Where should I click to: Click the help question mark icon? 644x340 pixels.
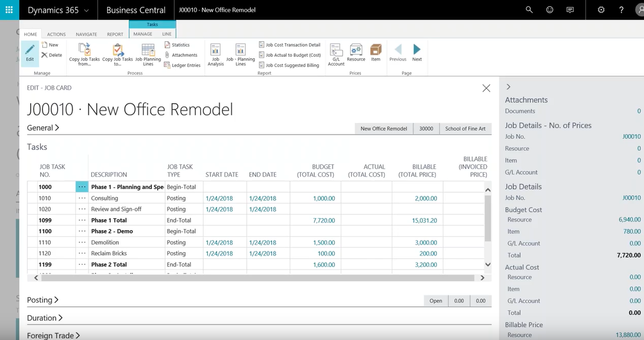tap(621, 9)
